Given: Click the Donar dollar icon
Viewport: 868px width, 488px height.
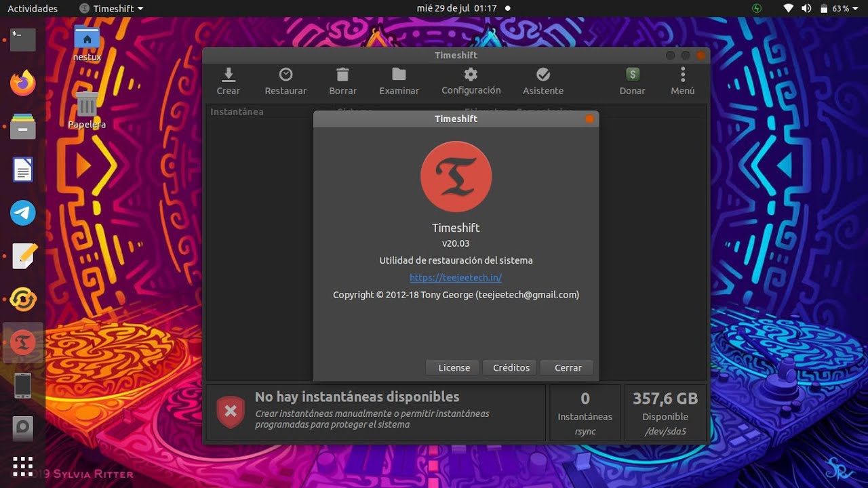Looking at the screenshot, I should 632,74.
